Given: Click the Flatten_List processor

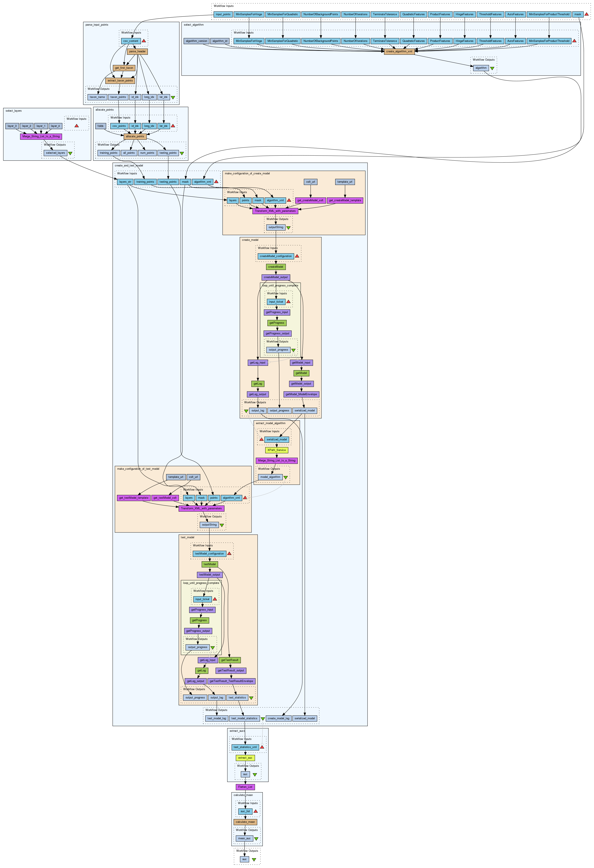Looking at the screenshot, I should coord(245,787).
